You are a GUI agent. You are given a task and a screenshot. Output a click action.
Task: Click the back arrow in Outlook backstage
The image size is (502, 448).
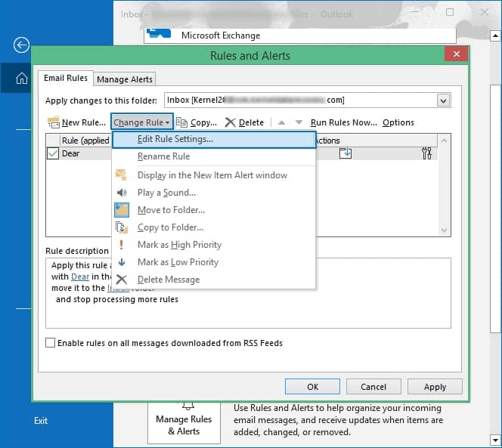[x=21, y=45]
